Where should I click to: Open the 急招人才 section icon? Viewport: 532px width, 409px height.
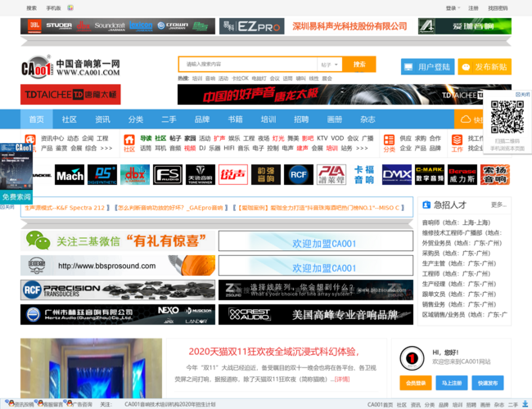426,204
